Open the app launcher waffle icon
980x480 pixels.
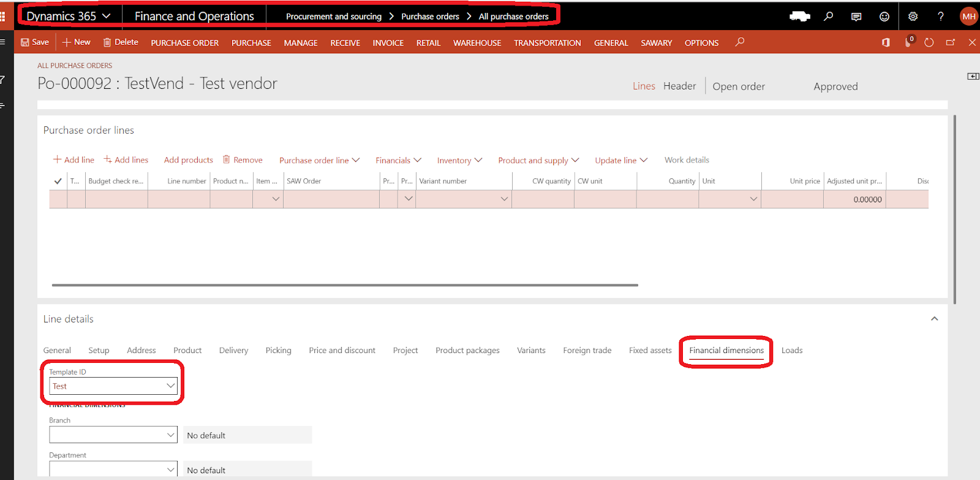coord(2,17)
